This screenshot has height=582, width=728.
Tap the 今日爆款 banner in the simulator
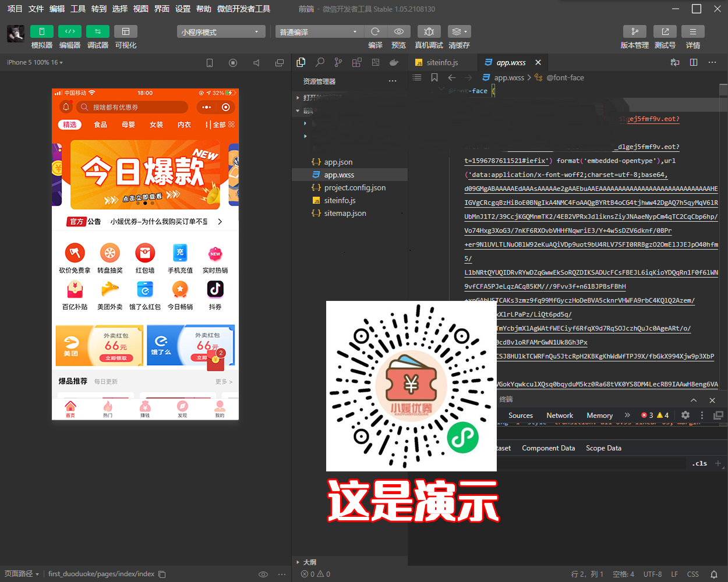(x=145, y=173)
